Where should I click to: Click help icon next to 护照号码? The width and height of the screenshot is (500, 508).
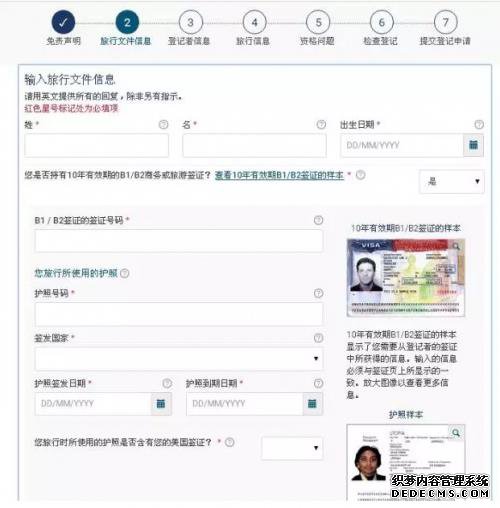(318, 293)
